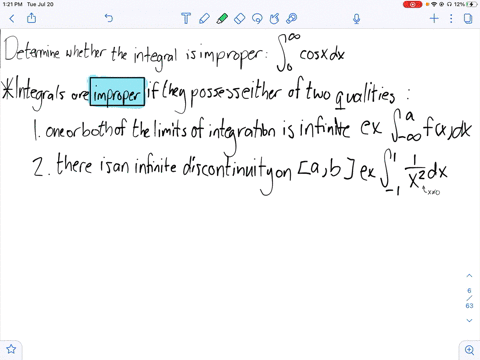Select the Shapes tool
Viewport: 480px width, 360px height.
pos(274,18)
